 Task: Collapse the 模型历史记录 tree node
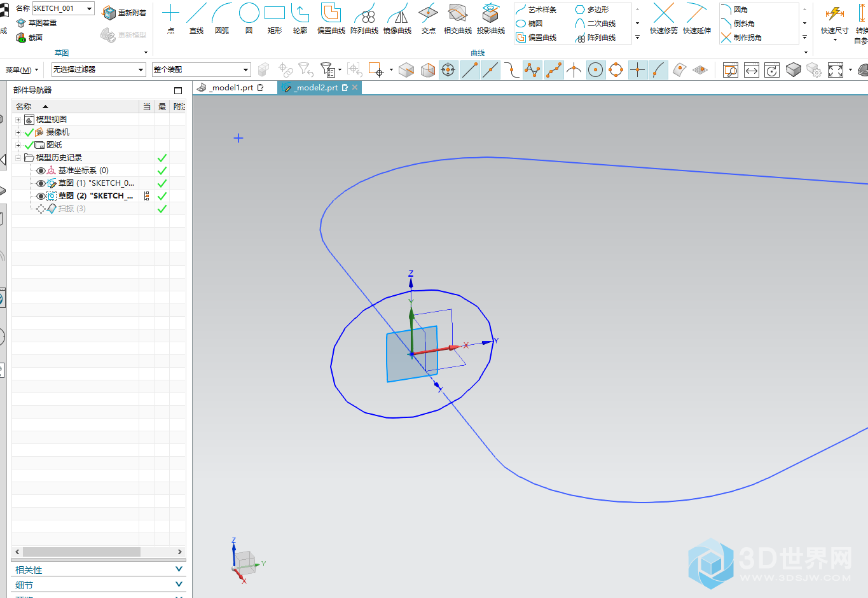coord(18,158)
